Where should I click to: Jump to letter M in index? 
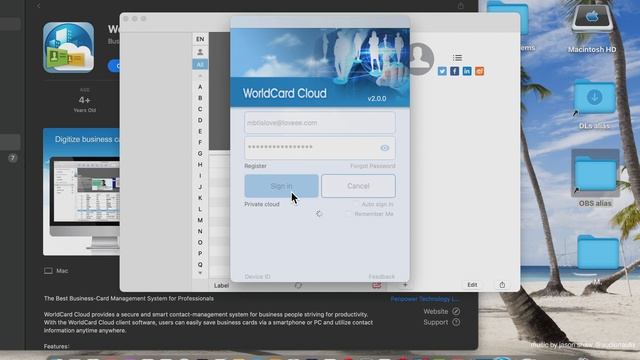click(x=200, y=220)
